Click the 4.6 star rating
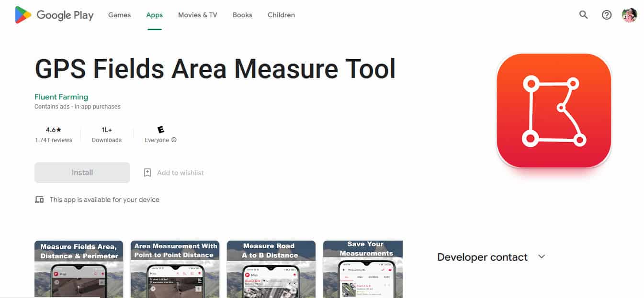This screenshot has height=298, width=644. [54, 130]
